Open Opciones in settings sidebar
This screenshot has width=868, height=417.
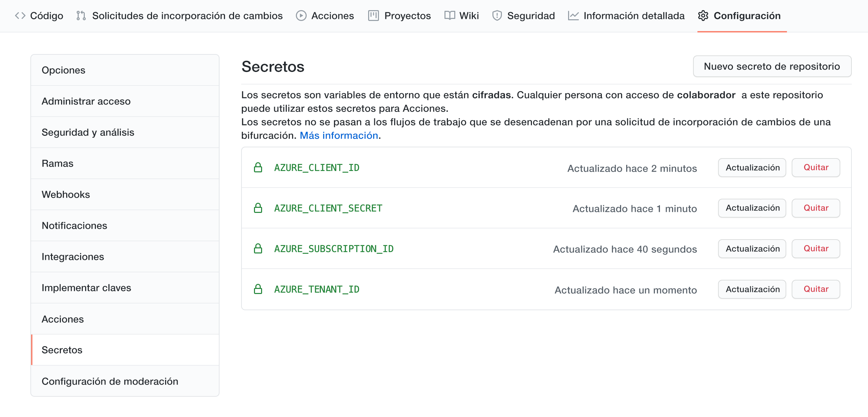(125, 70)
